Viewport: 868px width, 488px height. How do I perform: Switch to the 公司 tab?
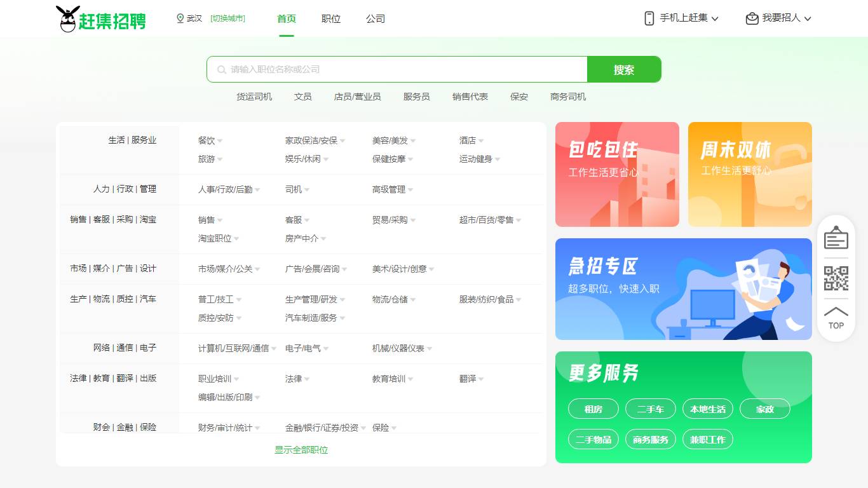376,18
